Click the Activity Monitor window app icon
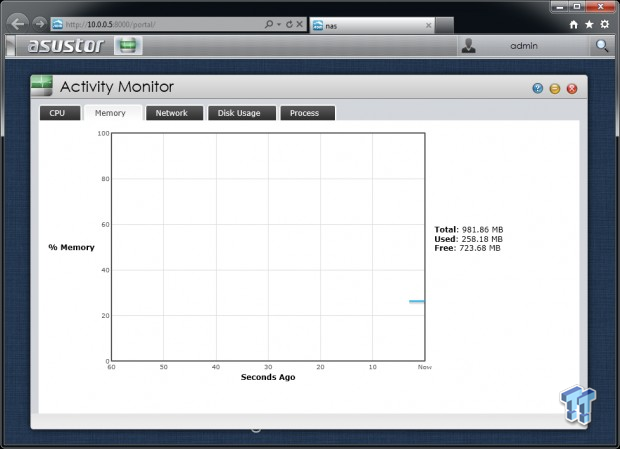The width and height of the screenshot is (620, 449). pyautogui.click(x=42, y=86)
